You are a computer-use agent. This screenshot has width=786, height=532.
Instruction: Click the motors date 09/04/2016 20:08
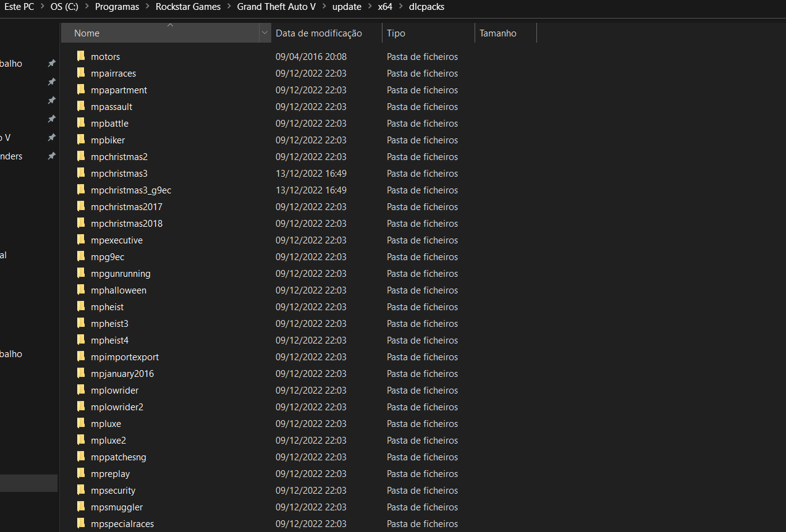click(311, 56)
